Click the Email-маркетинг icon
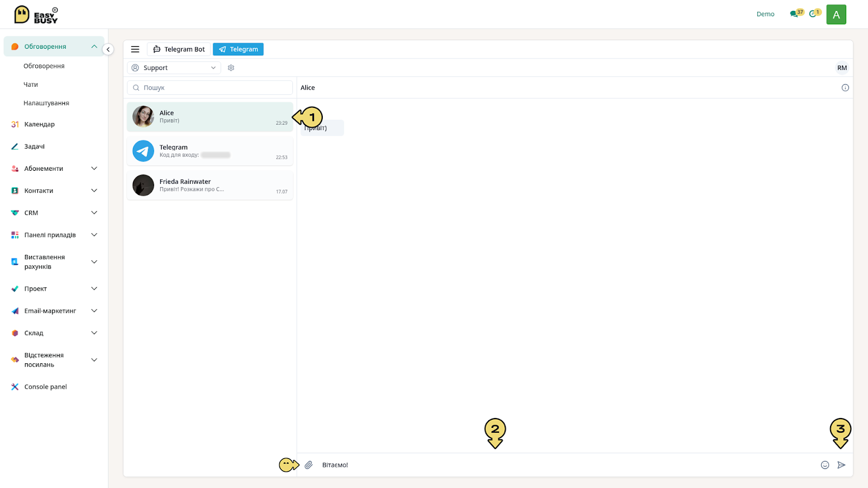Viewport: 868px width, 488px height. coord(15,311)
